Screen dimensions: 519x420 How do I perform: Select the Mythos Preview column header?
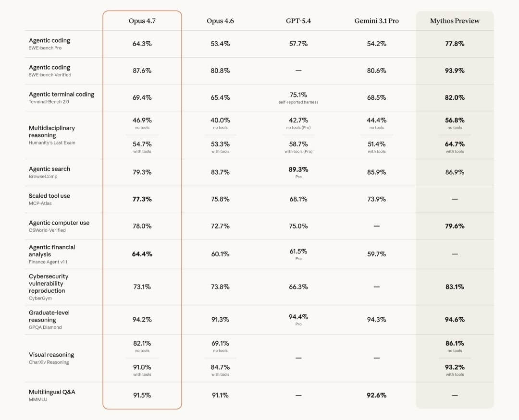pyautogui.click(x=455, y=21)
